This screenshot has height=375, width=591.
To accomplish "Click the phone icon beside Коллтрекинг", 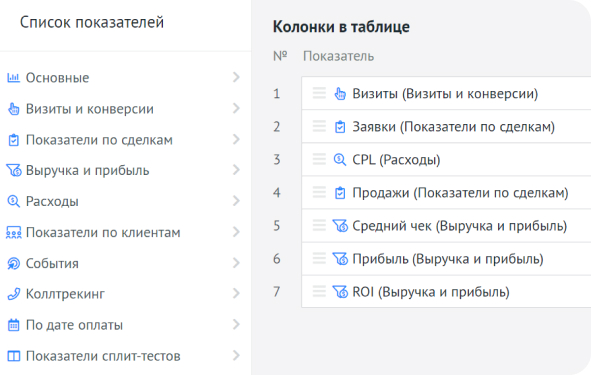I will 14,294.
